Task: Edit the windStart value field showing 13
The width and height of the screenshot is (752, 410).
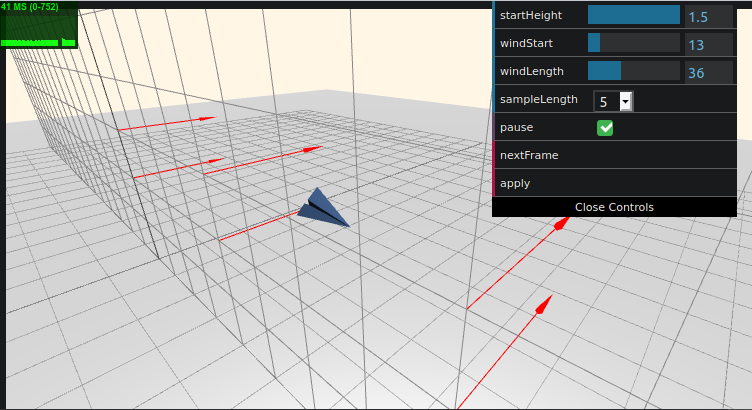Action: pos(708,45)
